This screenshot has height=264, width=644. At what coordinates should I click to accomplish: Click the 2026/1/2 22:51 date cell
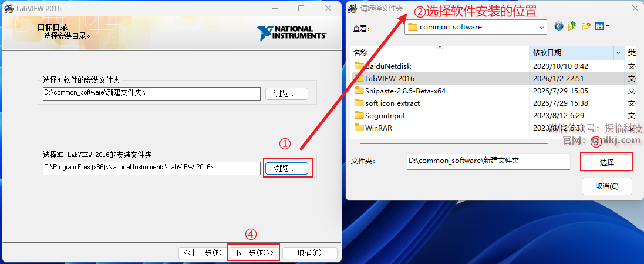coord(558,79)
